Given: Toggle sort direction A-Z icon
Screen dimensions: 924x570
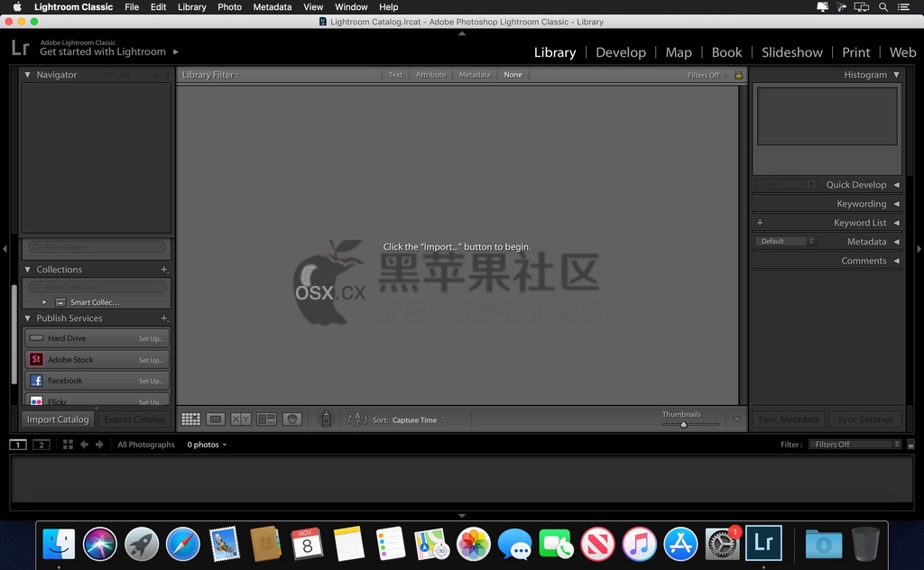Looking at the screenshot, I should [x=357, y=419].
